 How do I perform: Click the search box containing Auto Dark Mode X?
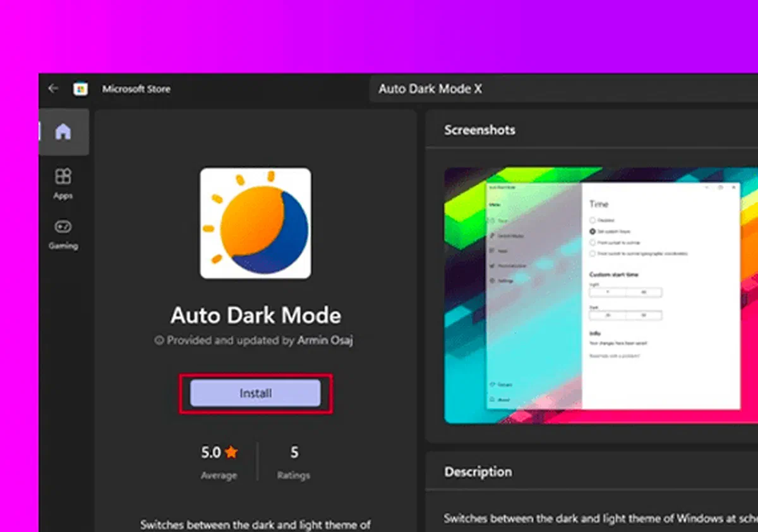562,89
